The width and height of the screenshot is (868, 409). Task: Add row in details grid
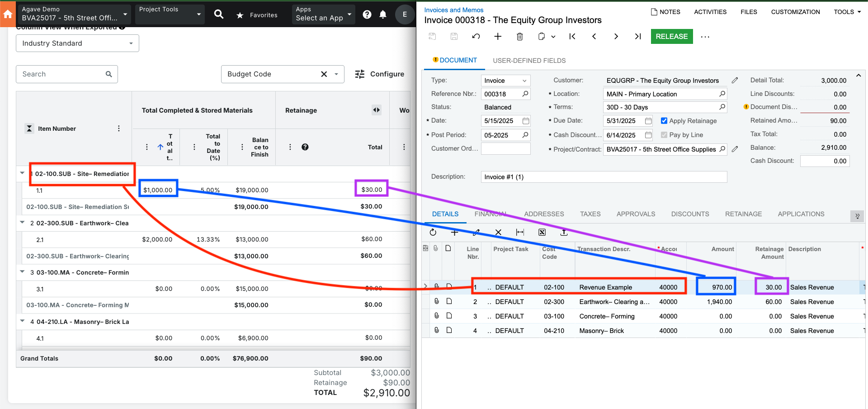(x=455, y=232)
